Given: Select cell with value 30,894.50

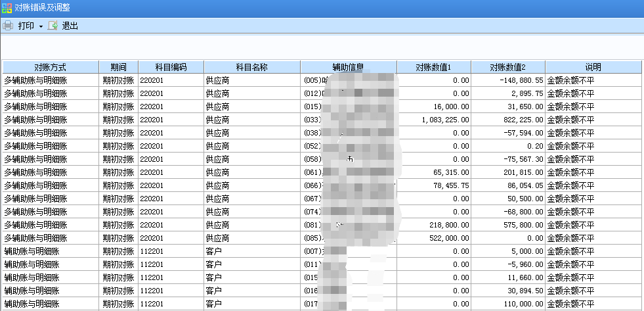Looking at the screenshot, I should coord(509,291).
